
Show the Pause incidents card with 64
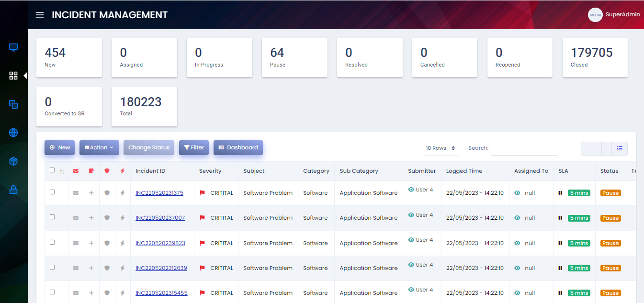click(294, 57)
